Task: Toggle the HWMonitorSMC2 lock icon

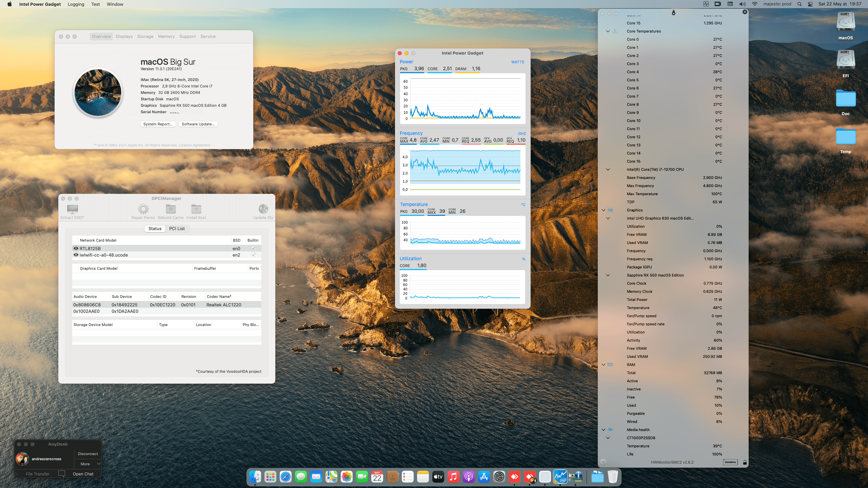Action: 745,462
